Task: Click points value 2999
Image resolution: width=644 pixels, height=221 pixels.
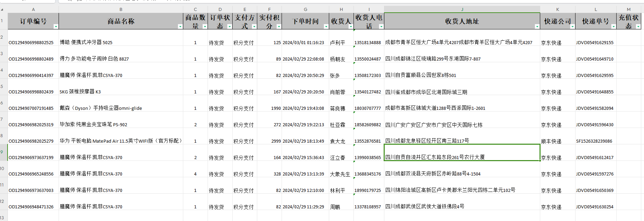Action: coord(276,141)
